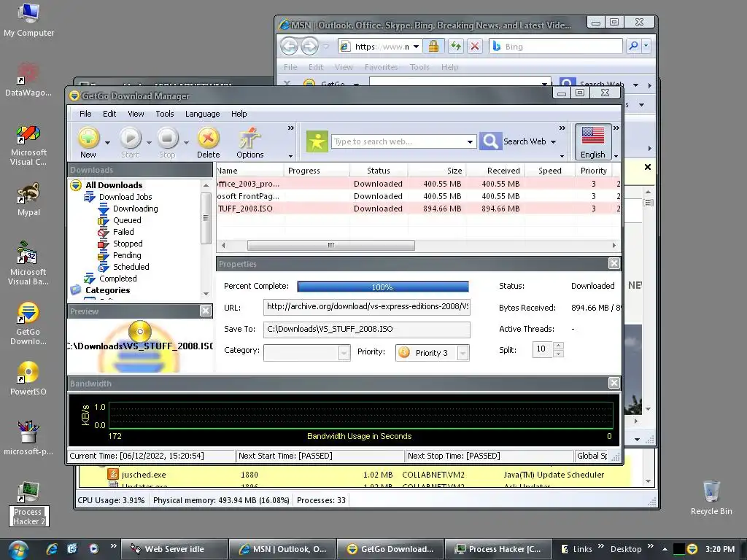The height and width of the screenshot is (560, 747).
Task: Click the Save To path field
Action: click(x=367, y=330)
